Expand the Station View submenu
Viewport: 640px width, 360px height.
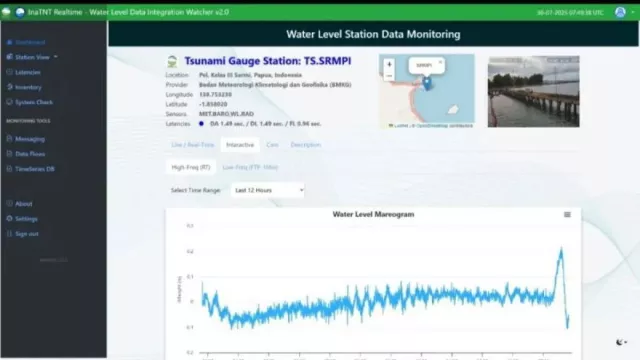click(x=32, y=57)
